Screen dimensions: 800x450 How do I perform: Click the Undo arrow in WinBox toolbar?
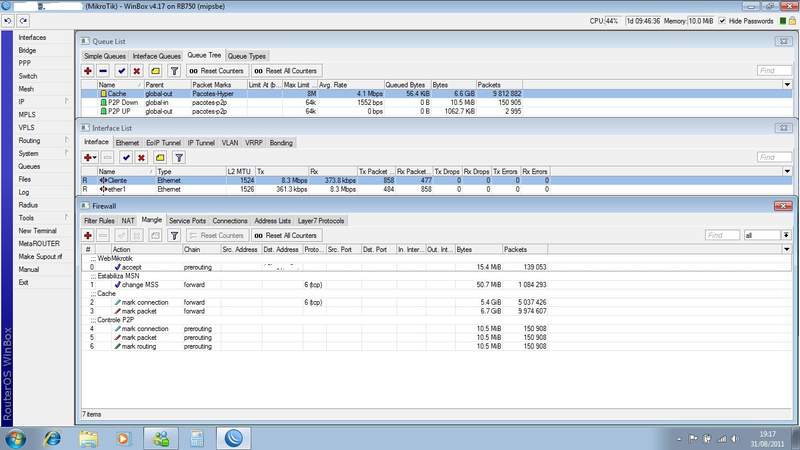coord(8,21)
